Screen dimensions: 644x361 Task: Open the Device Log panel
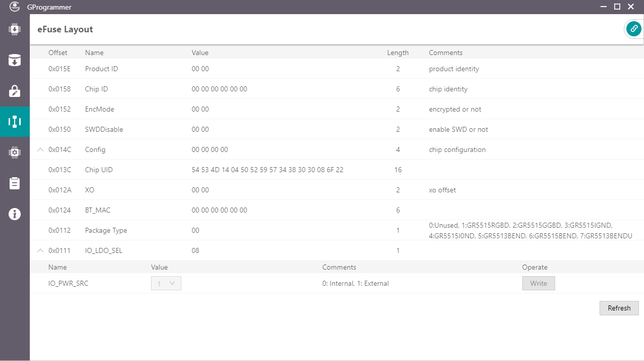point(15,183)
